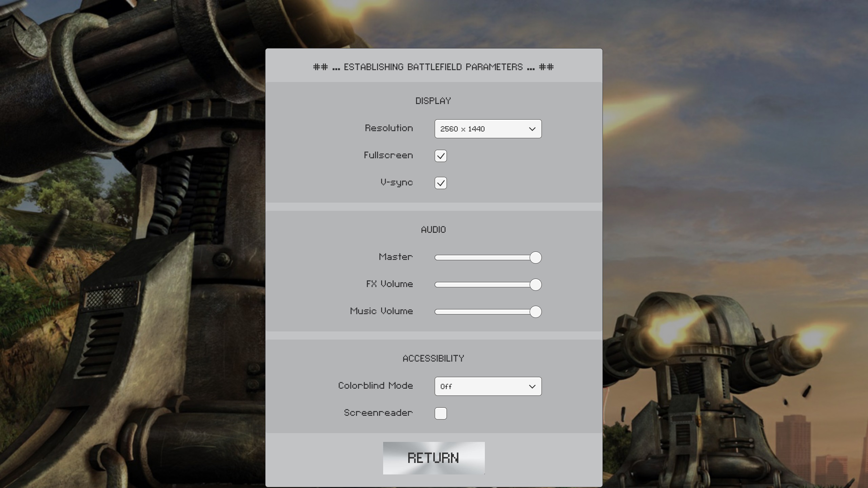The height and width of the screenshot is (488, 868).
Task: Click the Establishing Battlefield Parameters title
Action: coord(433,67)
